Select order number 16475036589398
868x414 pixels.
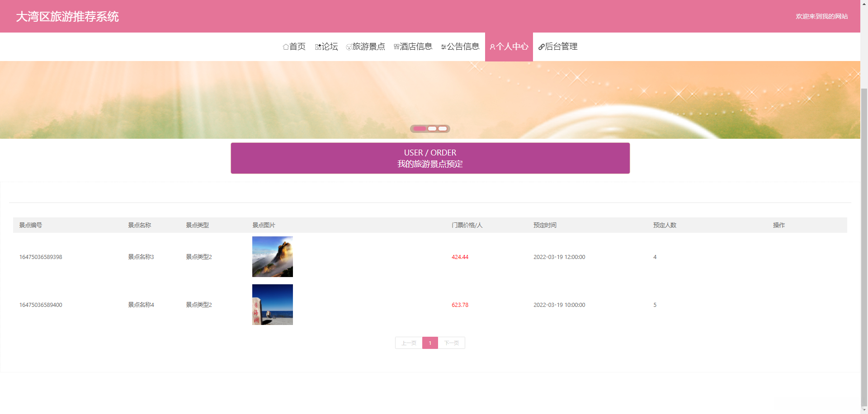pyautogui.click(x=41, y=257)
